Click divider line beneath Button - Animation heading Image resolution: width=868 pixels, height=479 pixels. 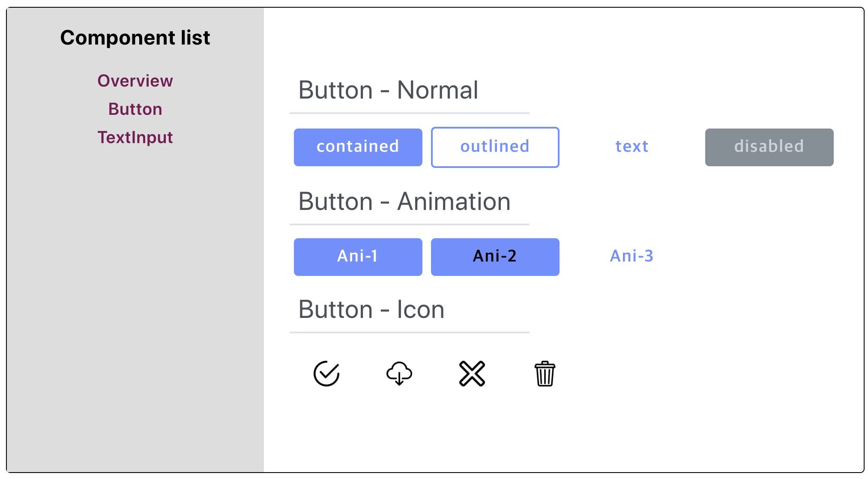[410, 224]
